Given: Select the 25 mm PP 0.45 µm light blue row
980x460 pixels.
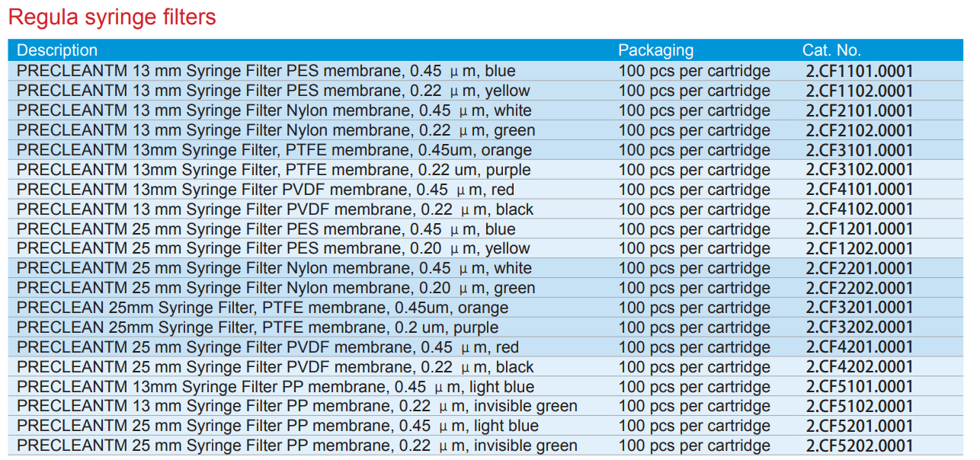Looking at the screenshot, I should click(x=277, y=426).
